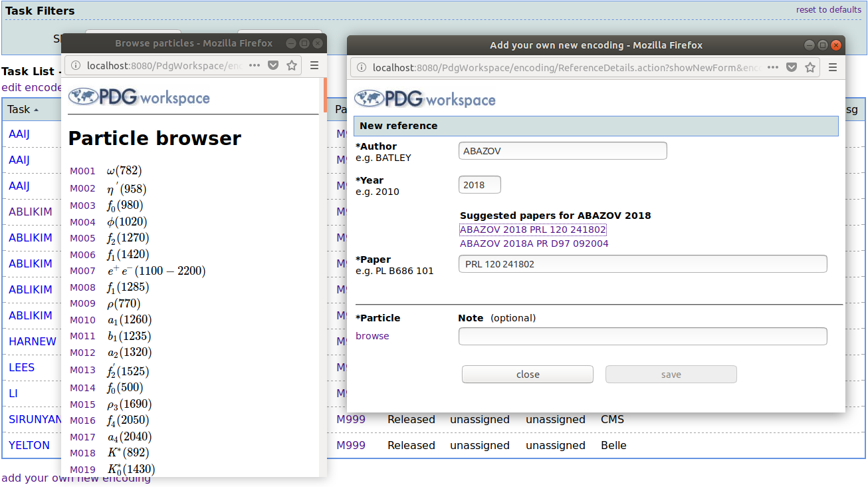
Task: Close the Add your own new encoding window
Action: point(836,45)
